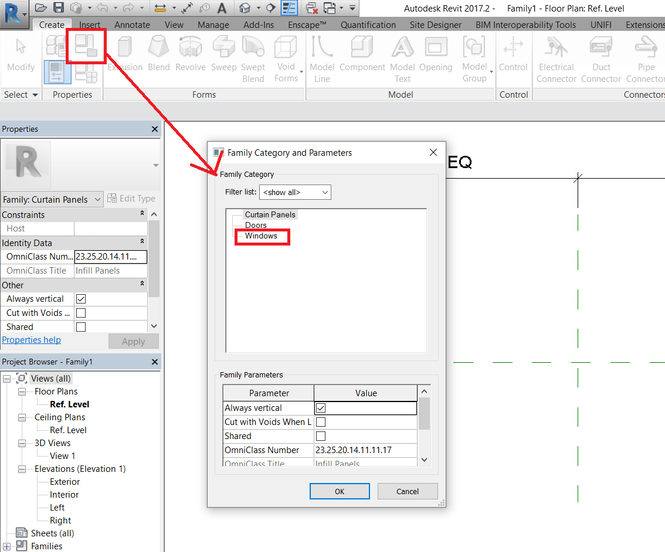Switch to the View ribbon tab

[174, 25]
